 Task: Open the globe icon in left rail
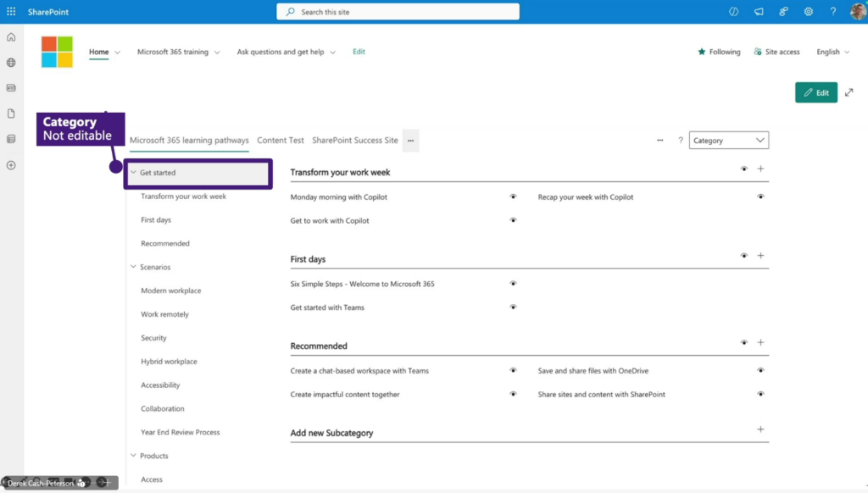[11, 63]
